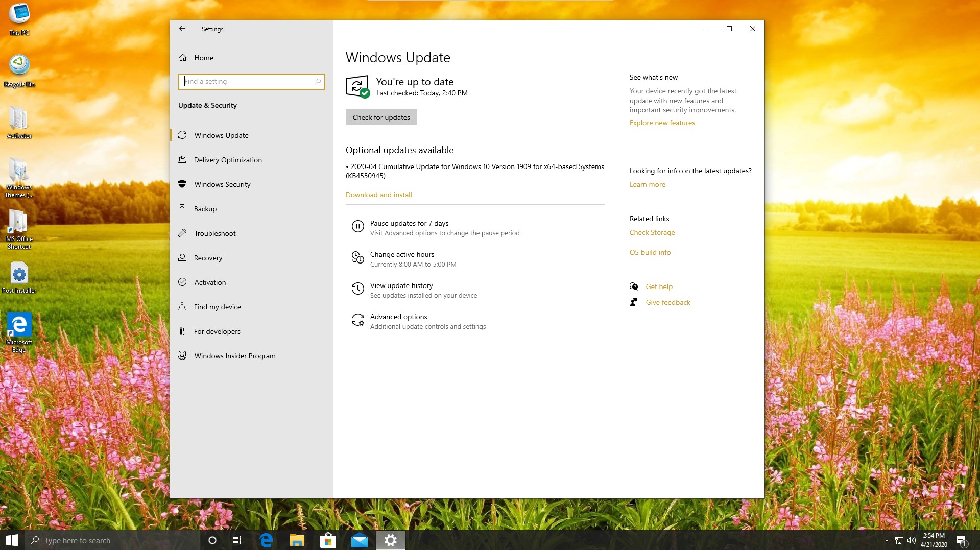Open Cortana from taskbar
This screenshot has width=980, height=550.
(212, 540)
